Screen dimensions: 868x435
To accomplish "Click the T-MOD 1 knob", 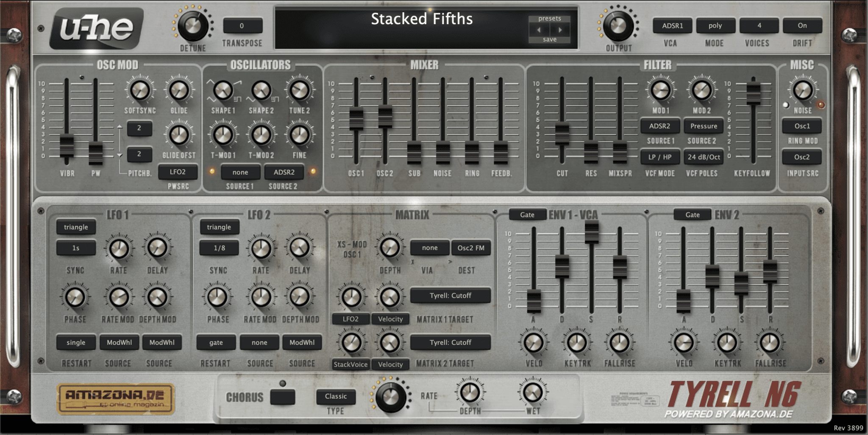I will coord(223,135).
